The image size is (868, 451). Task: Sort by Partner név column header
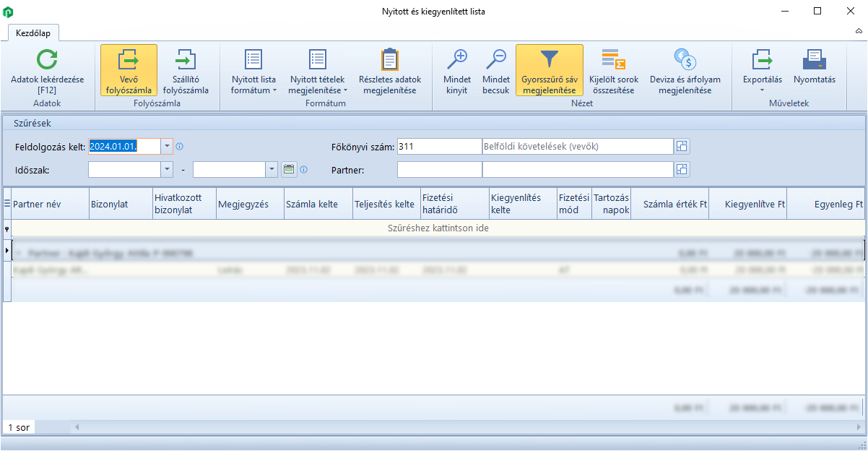tap(49, 205)
